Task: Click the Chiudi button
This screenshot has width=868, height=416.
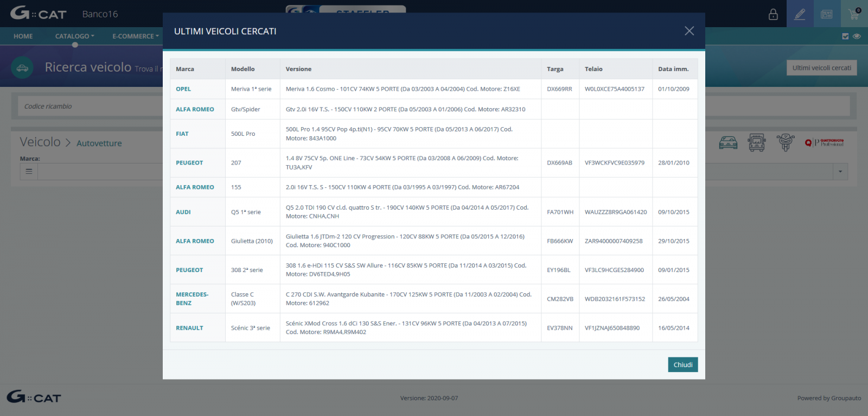Action: (682, 364)
